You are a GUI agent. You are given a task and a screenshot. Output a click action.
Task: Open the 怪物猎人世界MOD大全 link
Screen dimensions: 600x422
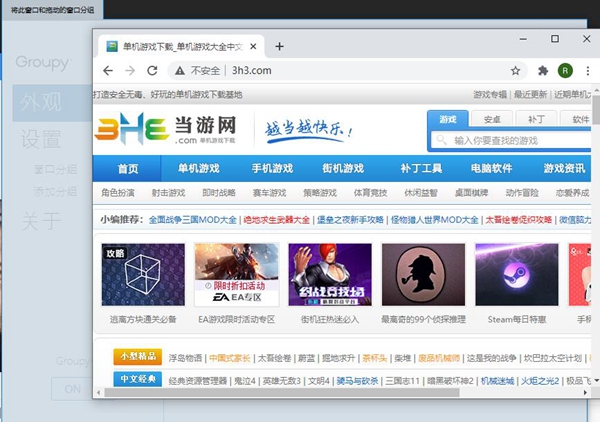pyautogui.click(x=435, y=220)
